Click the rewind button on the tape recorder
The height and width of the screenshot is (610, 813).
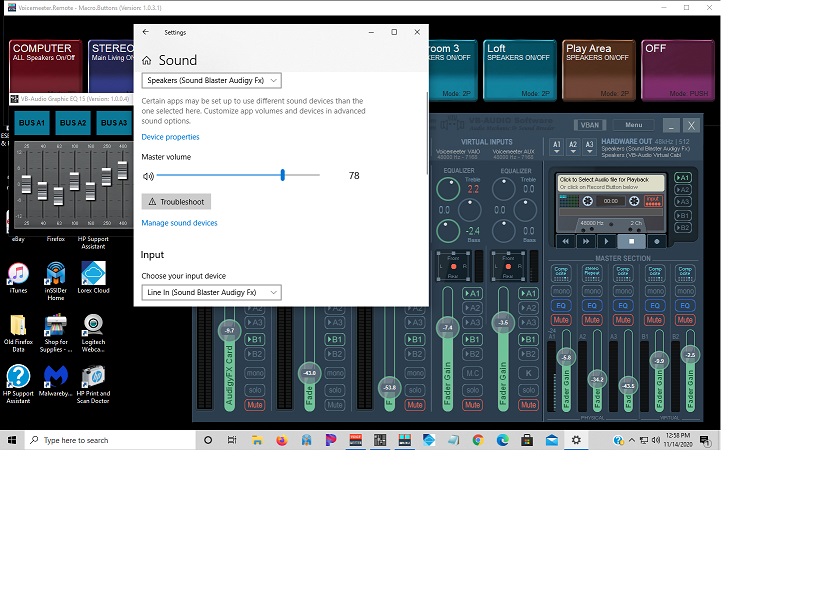click(x=566, y=241)
